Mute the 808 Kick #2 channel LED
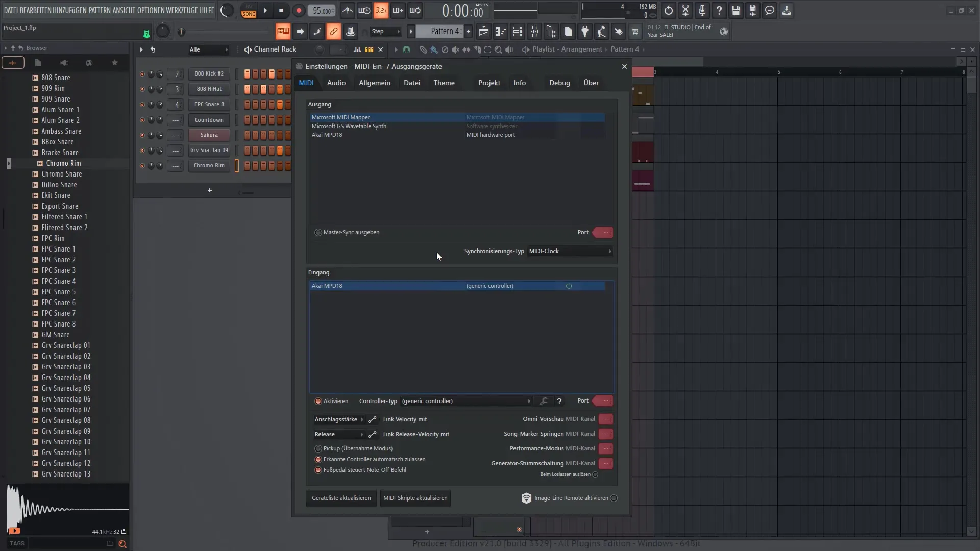The width and height of the screenshot is (980, 551). pyautogui.click(x=142, y=74)
